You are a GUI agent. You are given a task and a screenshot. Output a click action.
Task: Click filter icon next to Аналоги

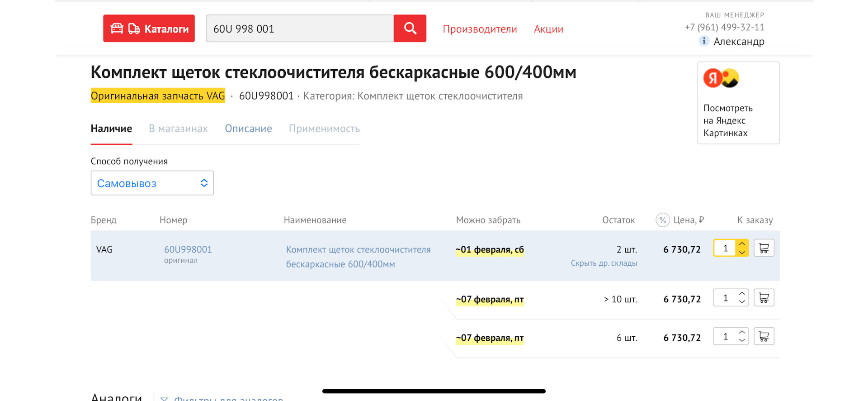tap(164, 399)
